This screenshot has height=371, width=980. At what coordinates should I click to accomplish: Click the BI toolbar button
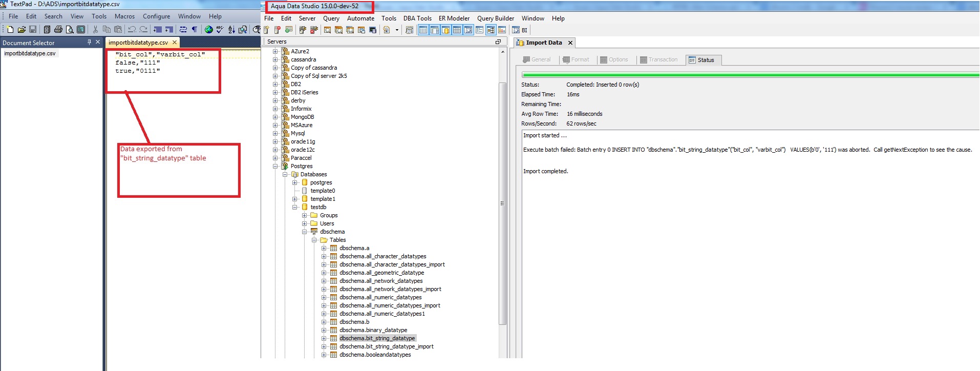[x=520, y=30]
